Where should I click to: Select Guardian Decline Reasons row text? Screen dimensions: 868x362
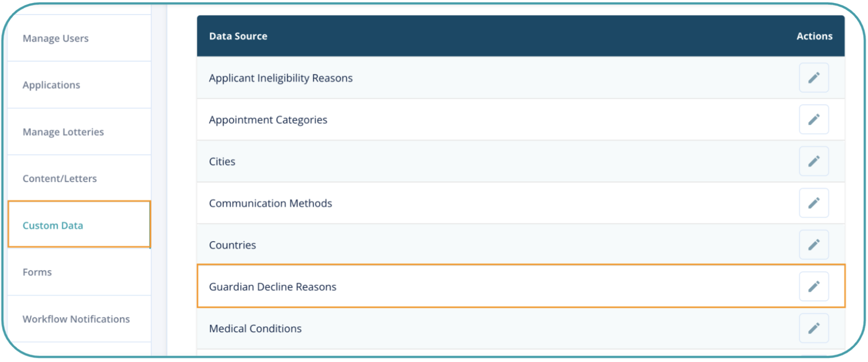pyautogui.click(x=272, y=287)
